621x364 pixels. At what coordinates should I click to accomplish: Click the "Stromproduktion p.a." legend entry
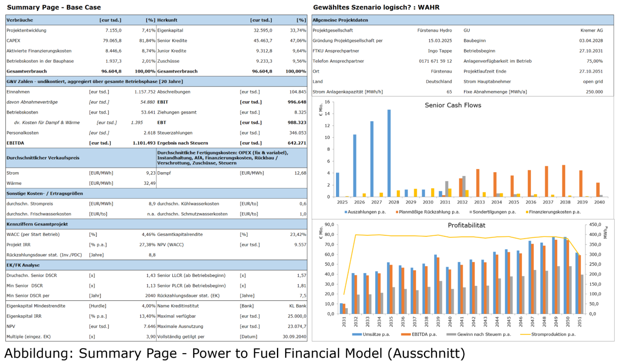(x=547, y=334)
